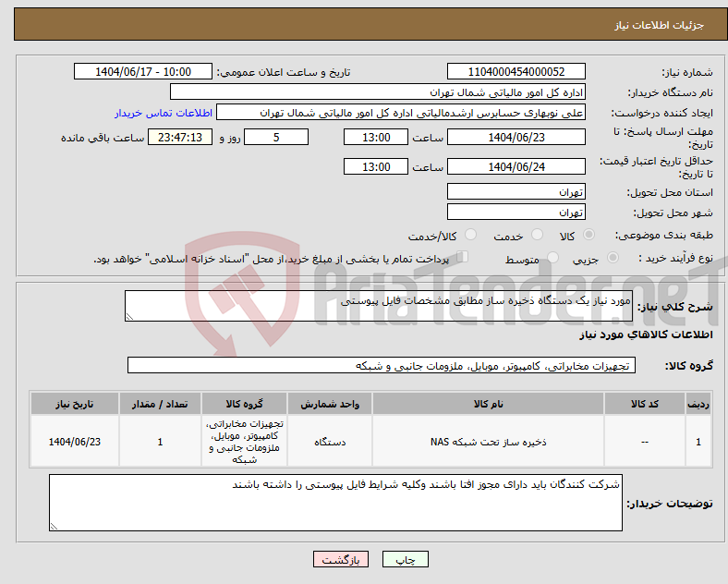Click the price validity time 13:00 field
Image resolution: width=728 pixels, height=584 pixels.
376,166
